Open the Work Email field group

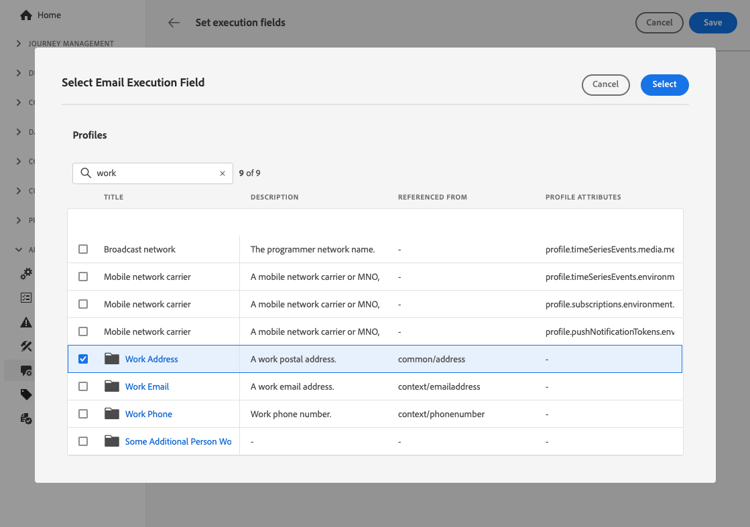tap(147, 386)
